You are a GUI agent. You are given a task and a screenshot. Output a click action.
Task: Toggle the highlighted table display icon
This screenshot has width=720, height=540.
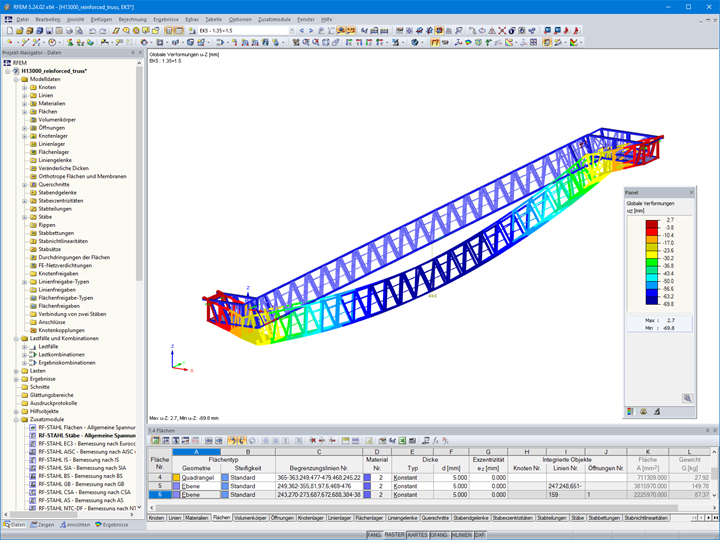(179, 31)
